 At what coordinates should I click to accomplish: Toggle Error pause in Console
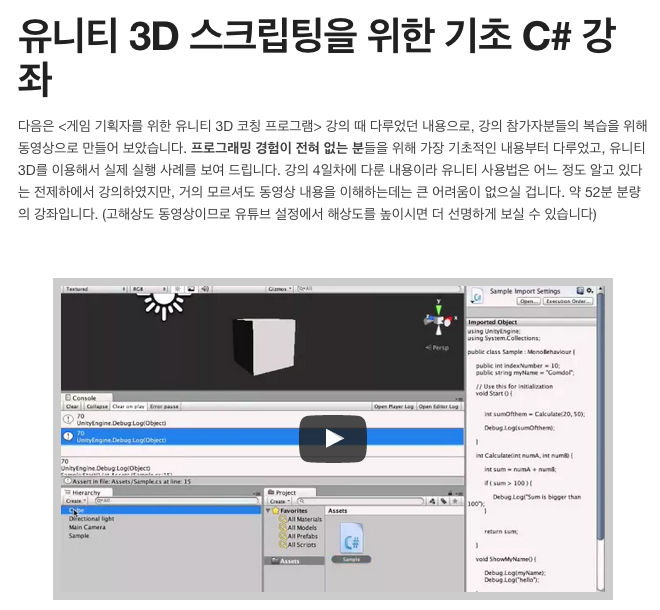(x=164, y=406)
